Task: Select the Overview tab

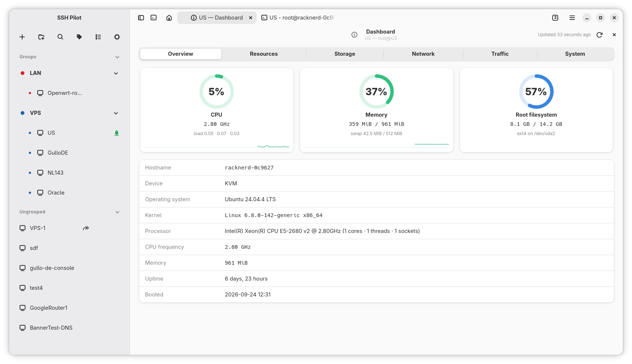Action: point(181,54)
